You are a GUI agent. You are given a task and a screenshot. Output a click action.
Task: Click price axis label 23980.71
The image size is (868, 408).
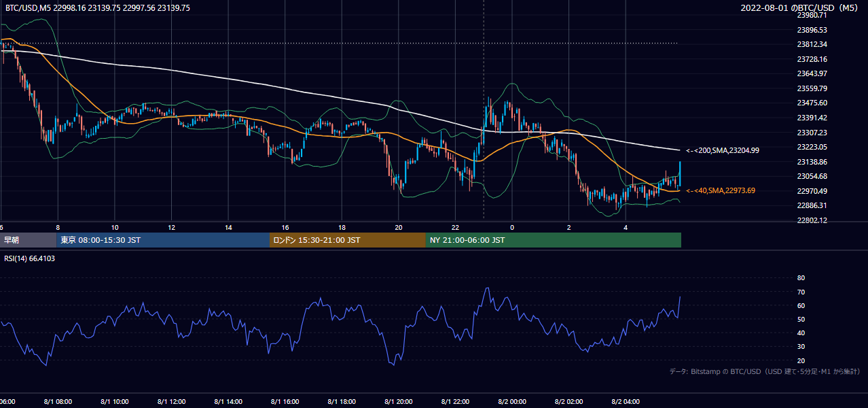[x=812, y=15]
